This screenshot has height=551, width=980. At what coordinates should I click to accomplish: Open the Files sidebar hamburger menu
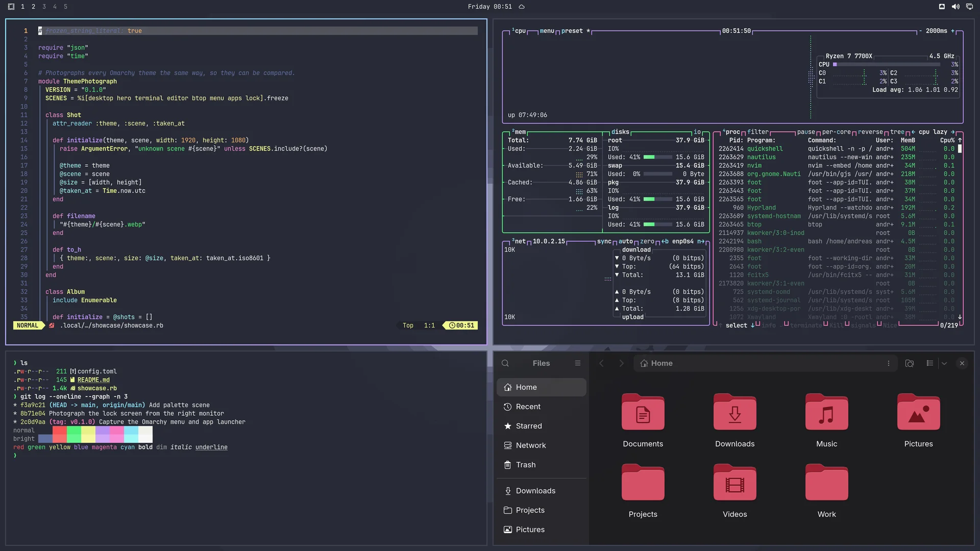tap(578, 363)
